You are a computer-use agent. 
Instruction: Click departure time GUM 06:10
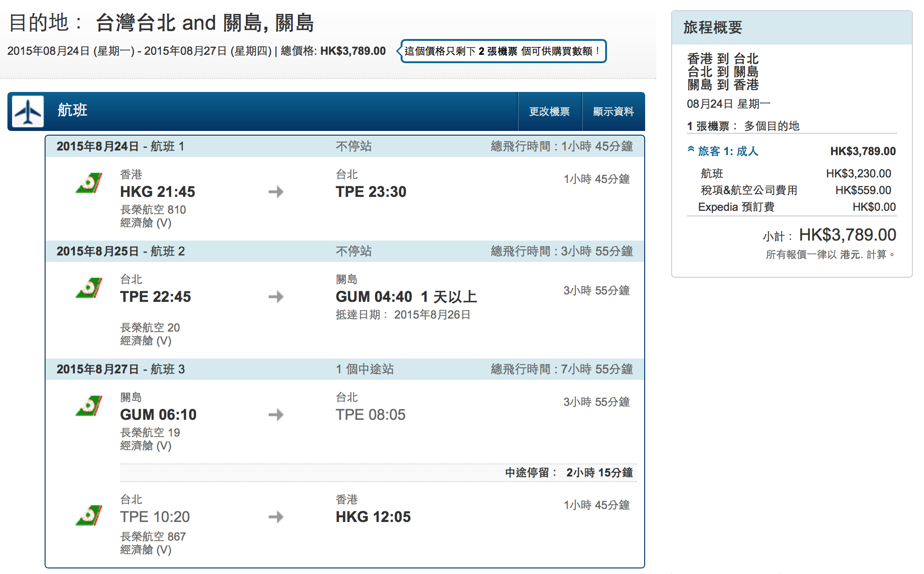(158, 415)
